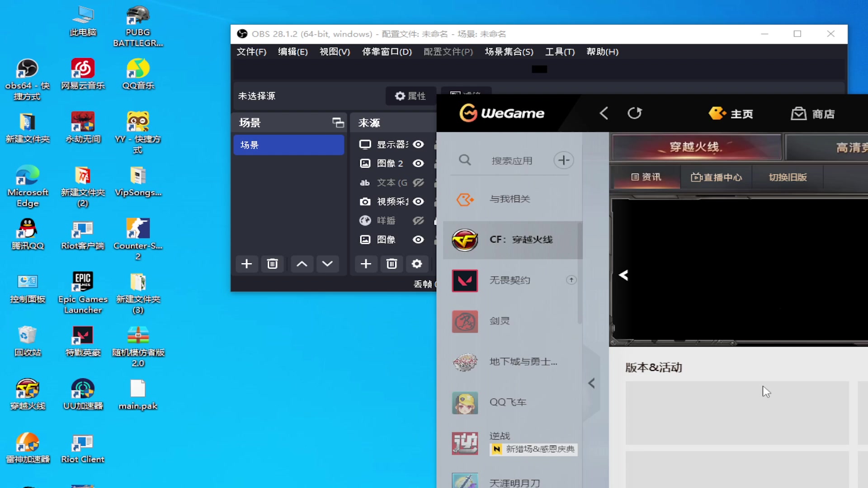This screenshot has height=488, width=868.
Task: Open 新猎场&感恩庆典 notice link
Action: coord(533,449)
